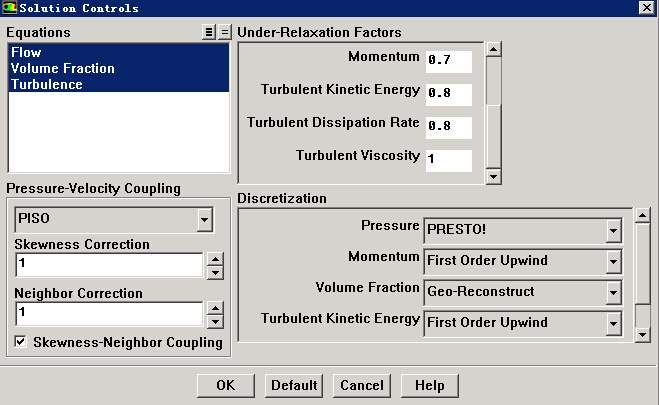Image resolution: width=659 pixels, height=405 pixels.
Task: Increase Skewness Correction with up arrow
Action: click(214, 258)
